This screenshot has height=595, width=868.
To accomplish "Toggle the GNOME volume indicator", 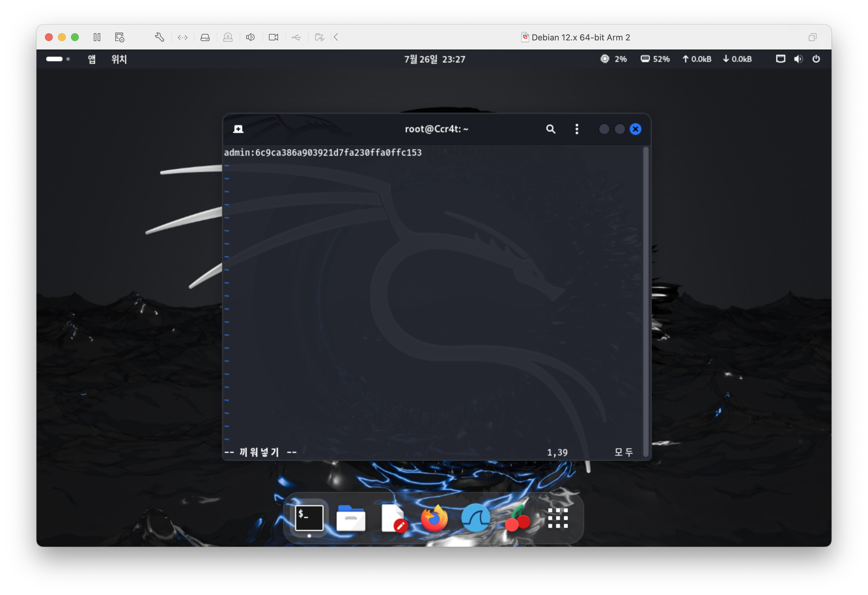I will pos(798,59).
